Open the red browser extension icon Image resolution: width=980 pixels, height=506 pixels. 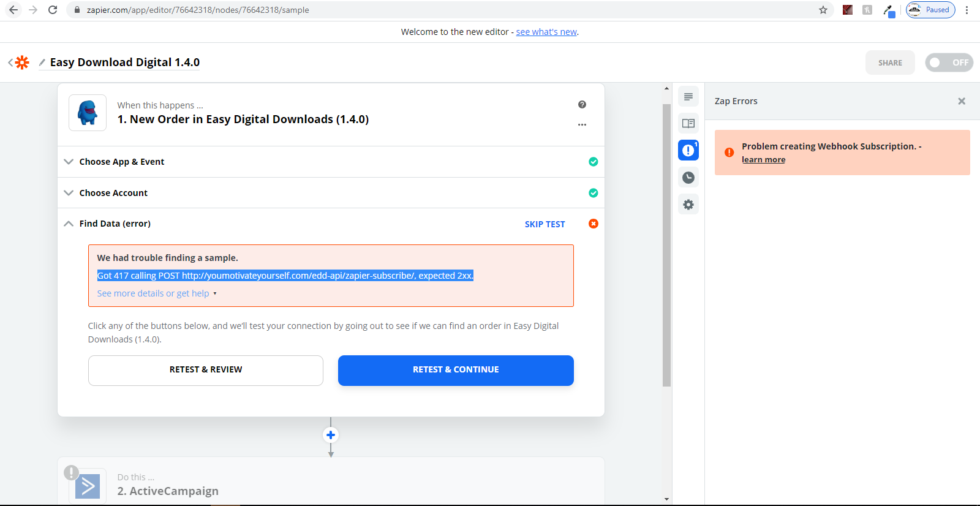coord(848,10)
